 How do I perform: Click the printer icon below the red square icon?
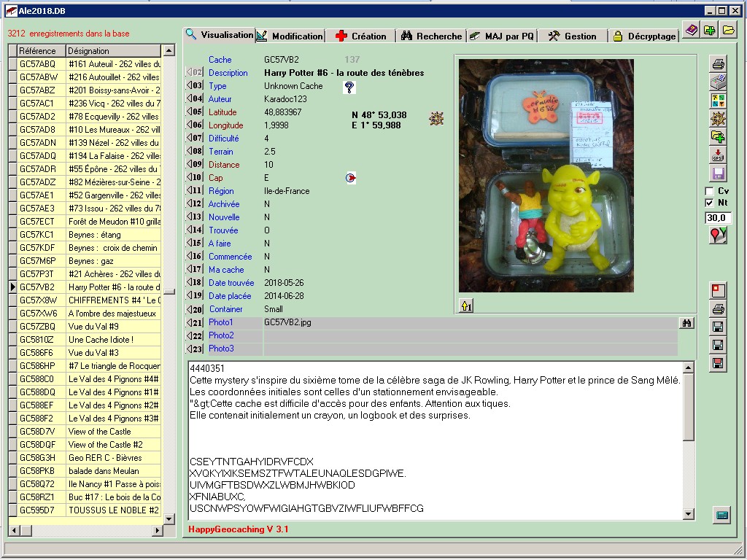coord(718,309)
